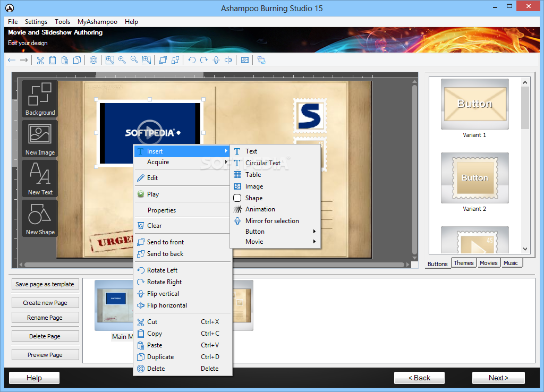Choose Duplicate in the context menu
Image resolution: width=544 pixels, height=392 pixels.
tap(182, 356)
